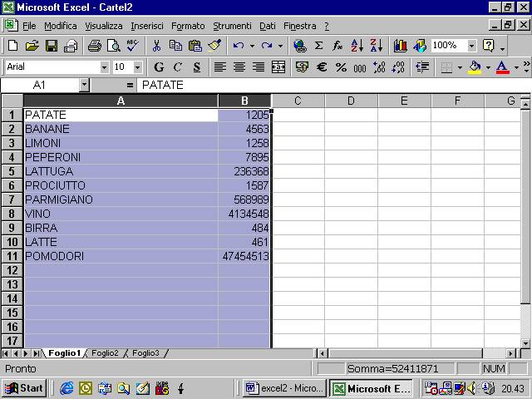Switch to the Foglio2 sheet tab
The height and width of the screenshot is (399, 532).
point(106,353)
